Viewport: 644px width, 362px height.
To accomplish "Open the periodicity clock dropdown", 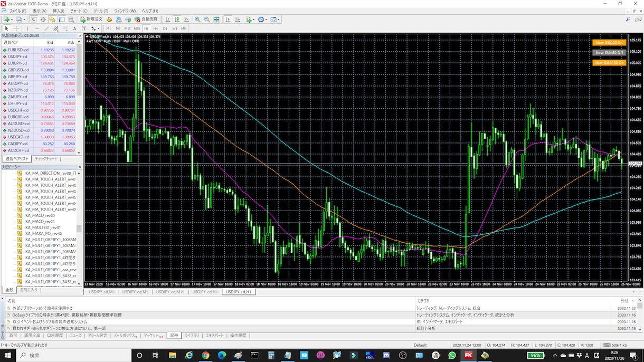I will 263,20.
